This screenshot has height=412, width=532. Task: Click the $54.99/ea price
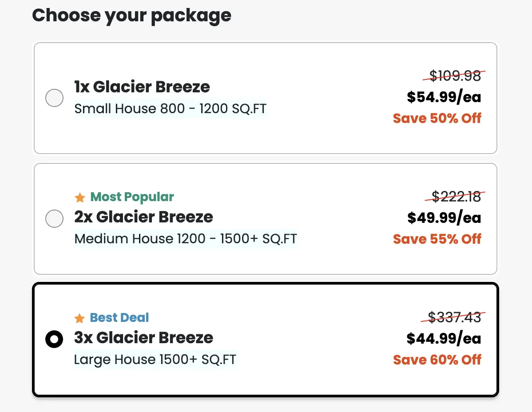coord(444,97)
